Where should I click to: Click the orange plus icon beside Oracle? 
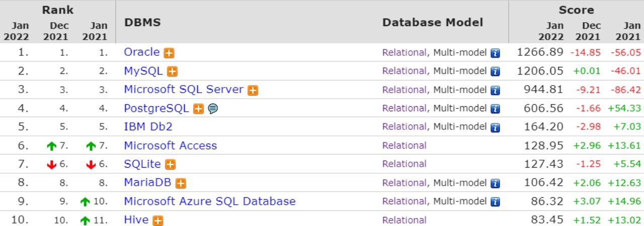coord(169,53)
